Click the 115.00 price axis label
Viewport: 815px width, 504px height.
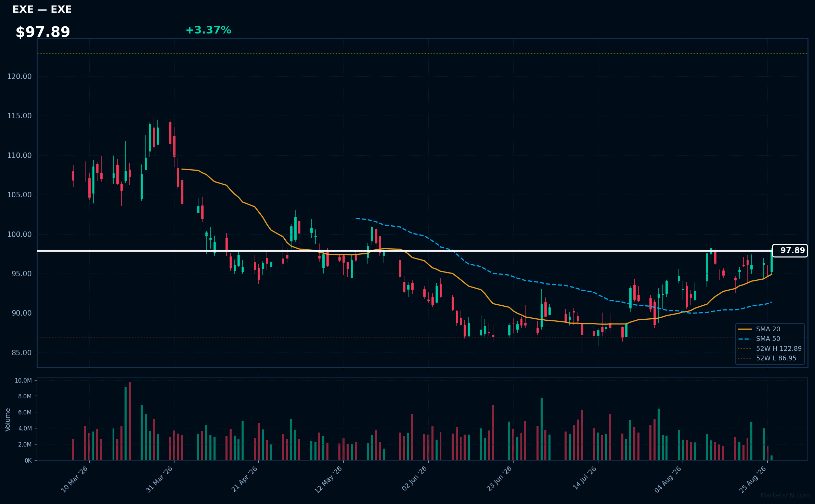point(20,116)
